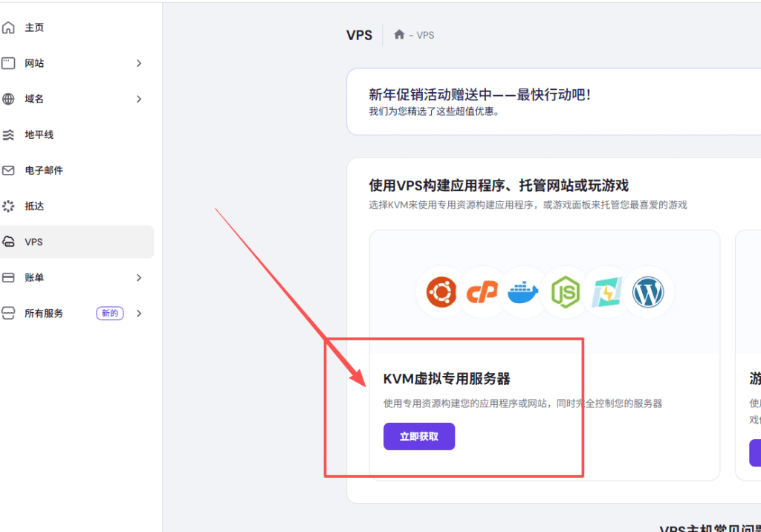Click the Ubuntu logo icon
This screenshot has width=761, height=532.
click(441, 293)
